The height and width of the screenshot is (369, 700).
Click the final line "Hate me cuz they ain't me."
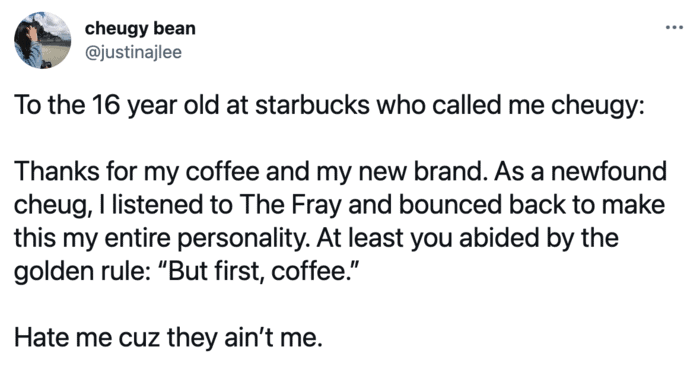(168, 338)
